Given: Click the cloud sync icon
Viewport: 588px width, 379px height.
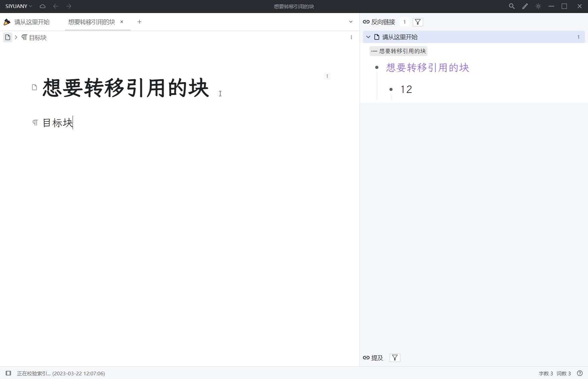Looking at the screenshot, I should pyautogui.click(x=42, y=6).
